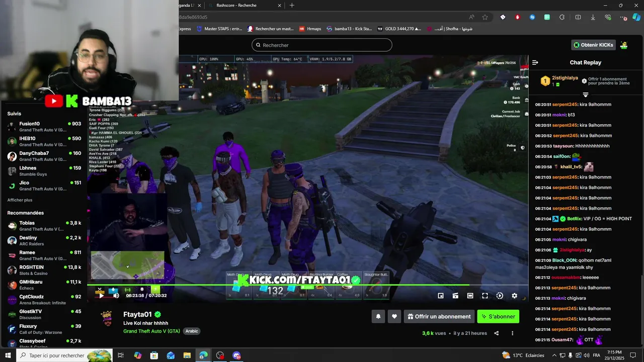644x362 pixels.
Task: Open the browser extensions puzzle icon
Action: click(562, 17)
